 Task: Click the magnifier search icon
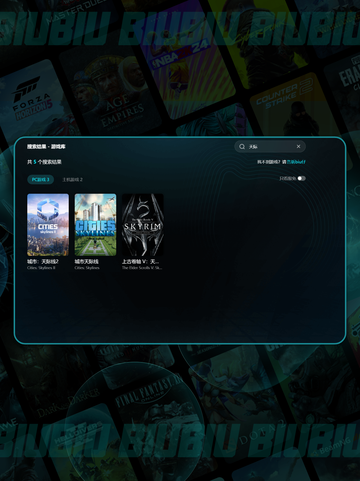pos(242,147)
